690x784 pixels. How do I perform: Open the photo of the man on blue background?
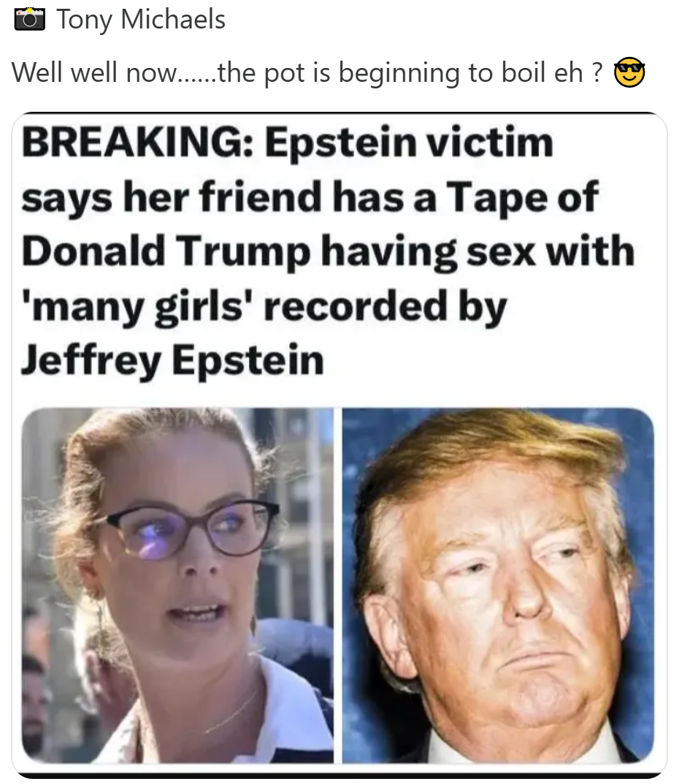498,585
